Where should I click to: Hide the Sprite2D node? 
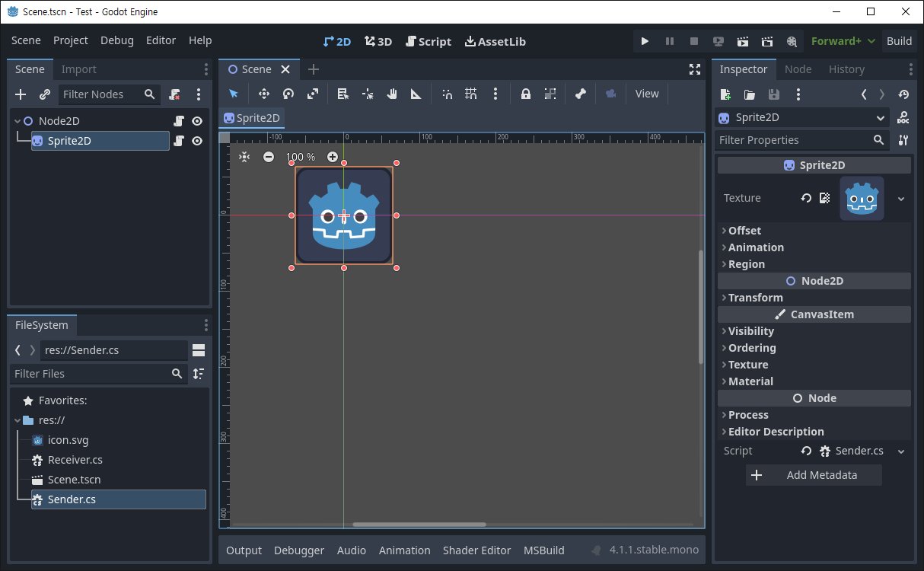[197, 141]
